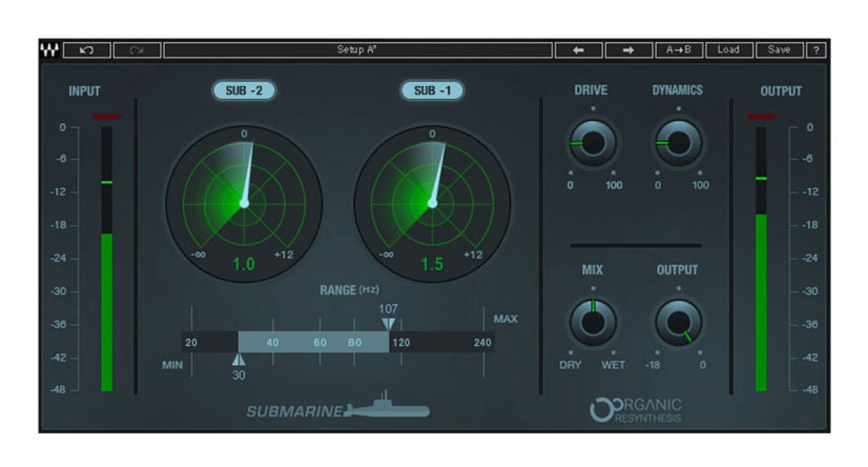Click the range maximum marker at 107
The width and height of the screenshot is (868, 467).
point(389,324)
